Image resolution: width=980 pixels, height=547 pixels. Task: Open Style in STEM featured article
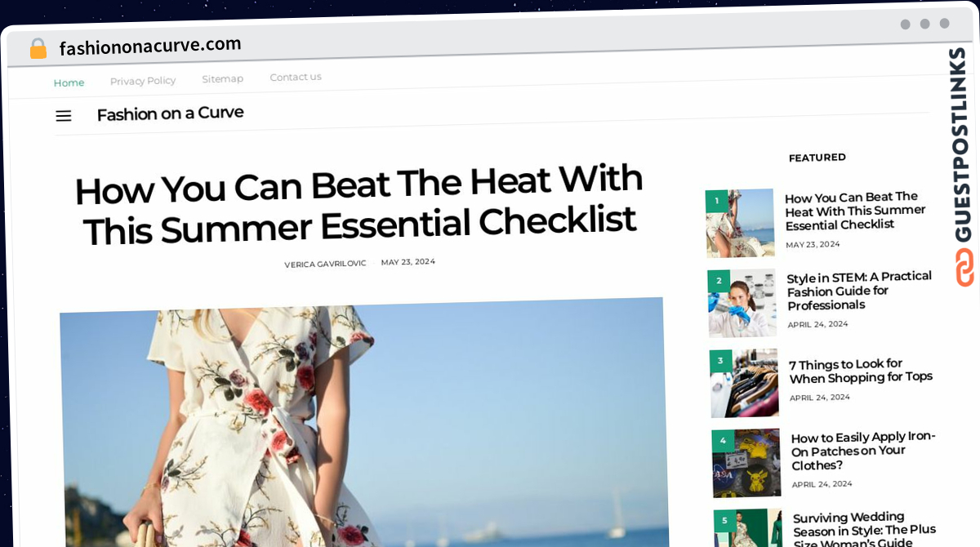[x=859, y=291]
